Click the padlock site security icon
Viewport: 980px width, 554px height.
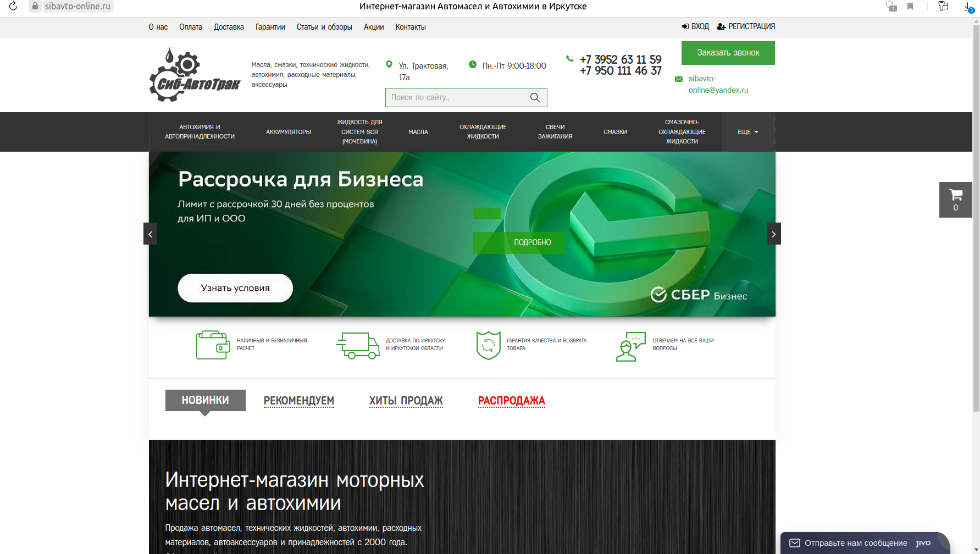35,6
